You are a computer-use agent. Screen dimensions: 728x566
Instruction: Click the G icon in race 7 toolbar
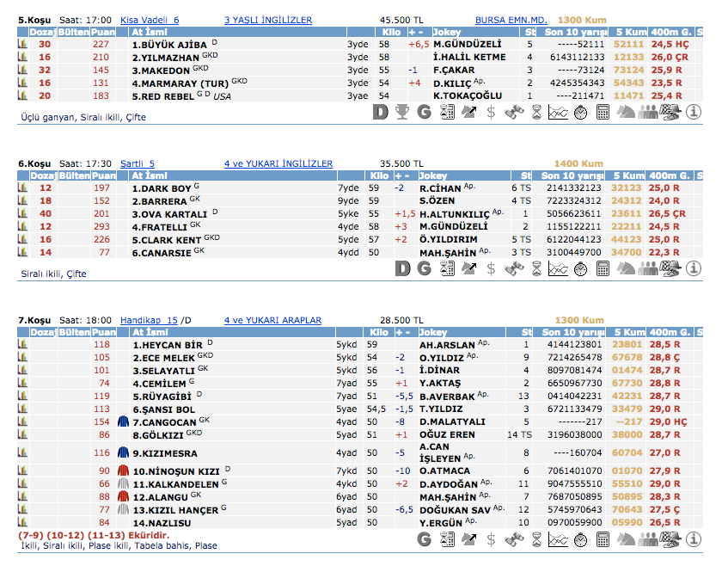click(424, 540)
